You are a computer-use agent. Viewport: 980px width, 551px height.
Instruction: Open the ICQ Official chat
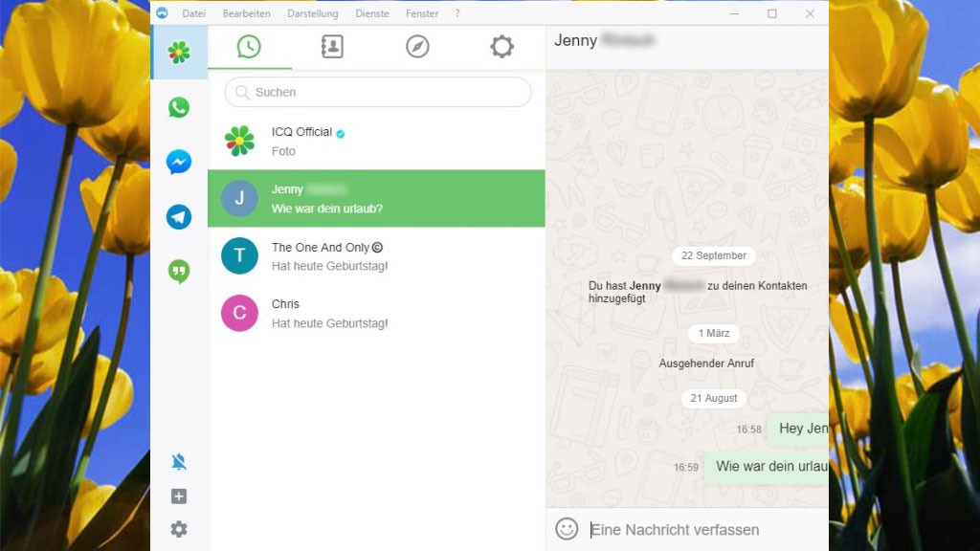point(376,142)
